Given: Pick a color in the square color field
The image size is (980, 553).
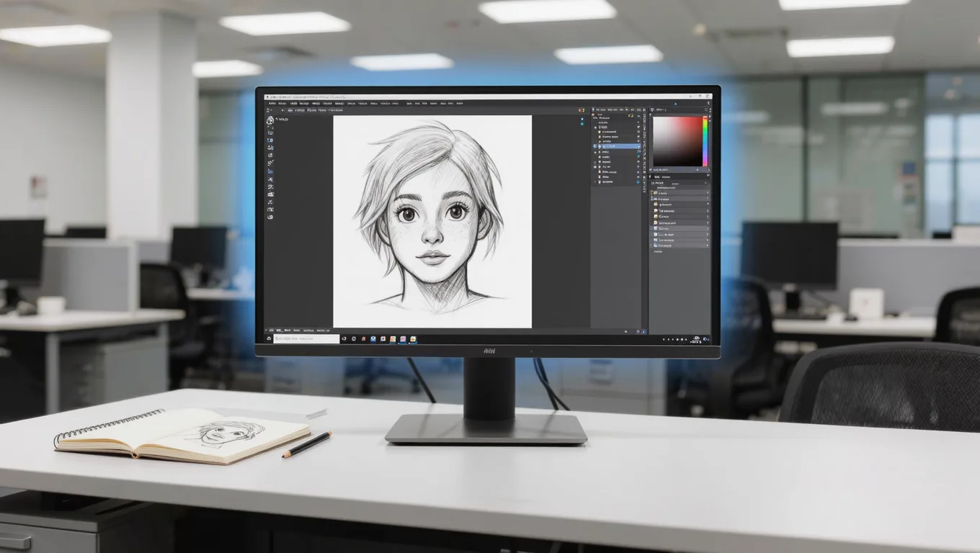Looking at the screenshot, I should pos(677,141).
